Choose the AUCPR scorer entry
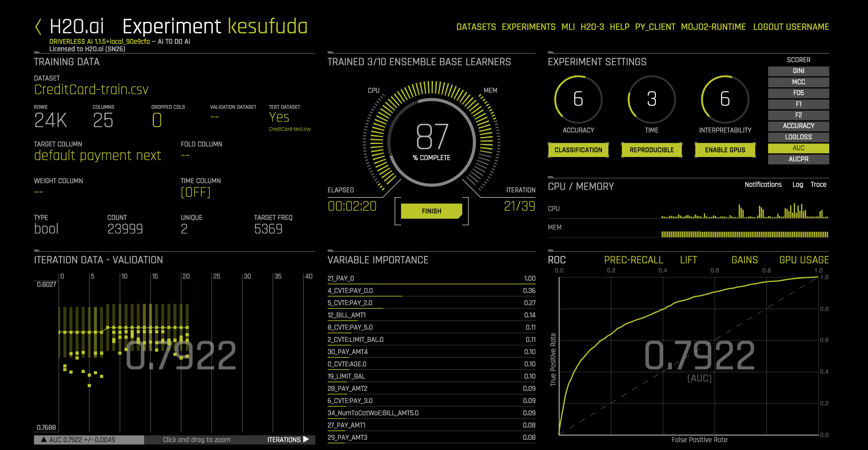 (798, 159)
